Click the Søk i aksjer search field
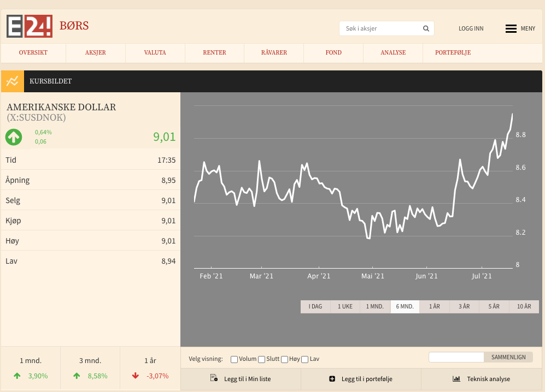 coord(380,28)
